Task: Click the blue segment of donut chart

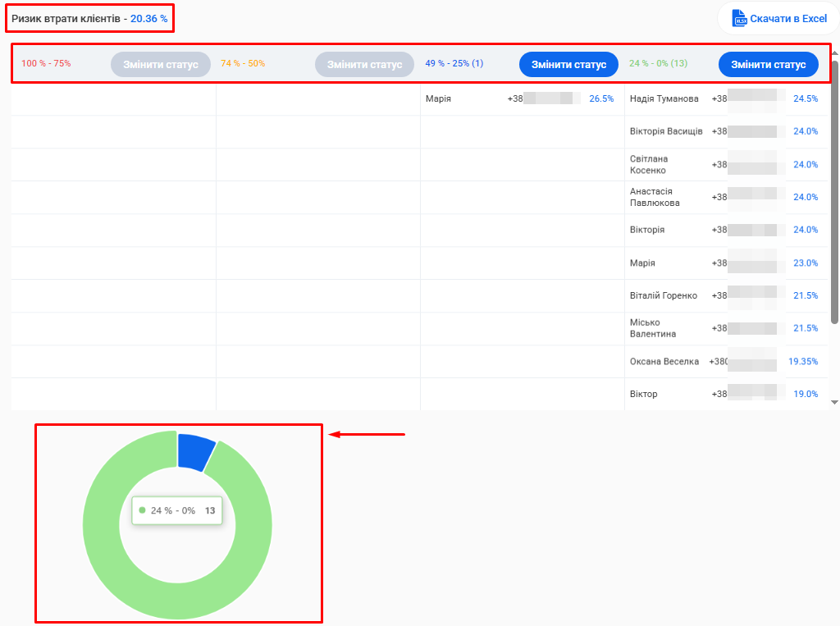Action: pos(195,452)
